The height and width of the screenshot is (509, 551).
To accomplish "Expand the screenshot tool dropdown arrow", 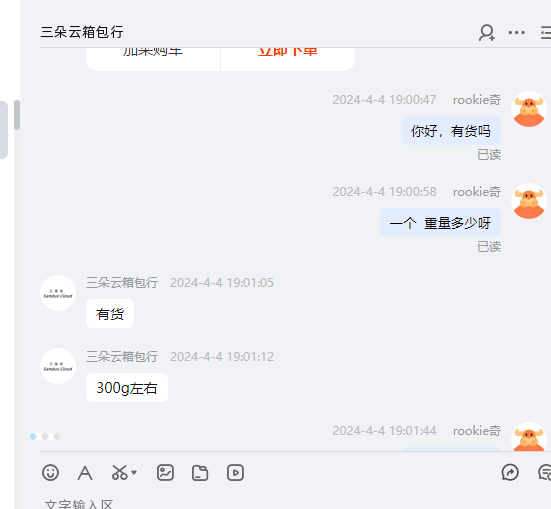I will coord(134,473).
